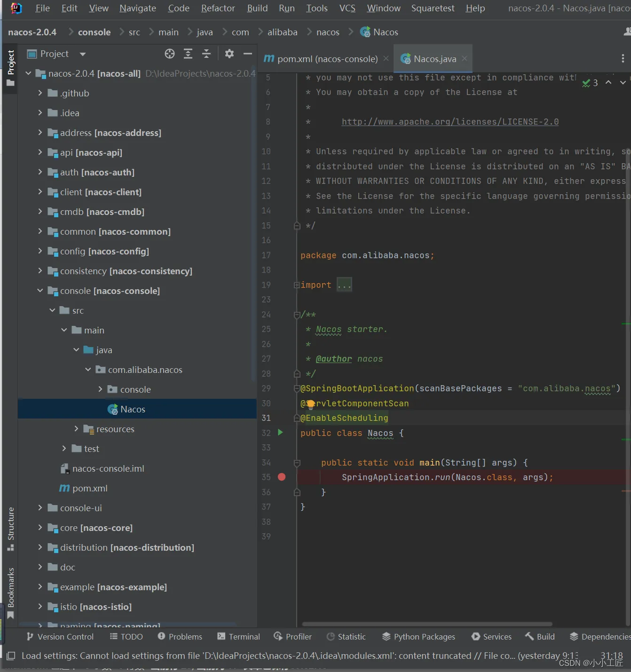
Task: Click the Nacos class breadcrumb
Action: (379, 32)
